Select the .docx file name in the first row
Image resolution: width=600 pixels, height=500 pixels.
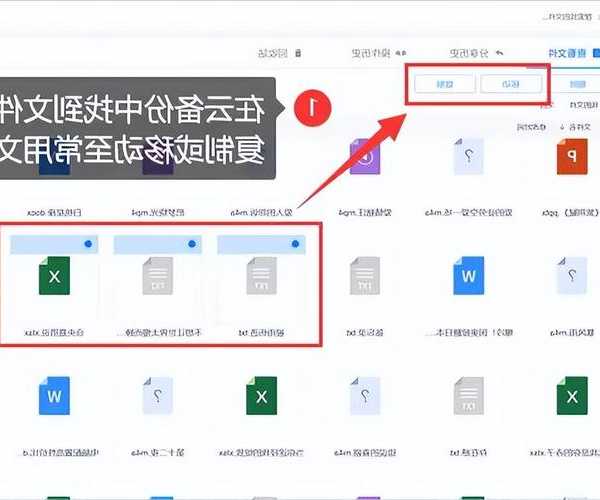point(54,212)
